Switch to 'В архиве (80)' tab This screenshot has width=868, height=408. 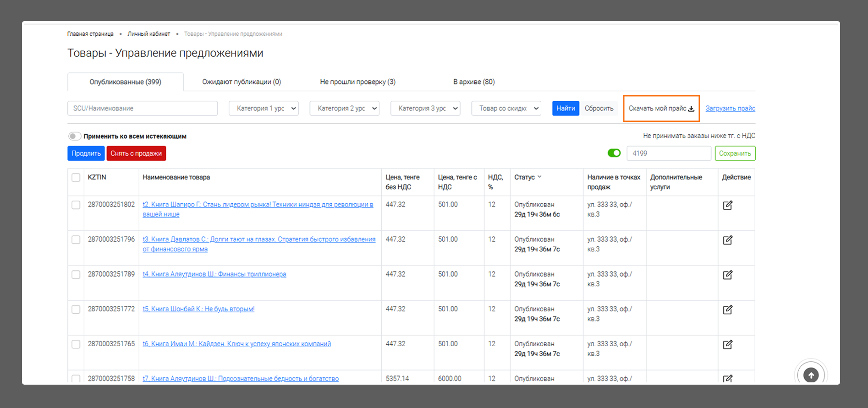point(474,82)
